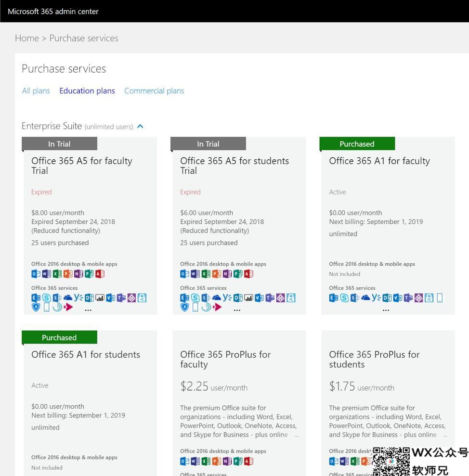
Task: Click Access icon in A5 students Trial card
Action: tap(248, 274)
